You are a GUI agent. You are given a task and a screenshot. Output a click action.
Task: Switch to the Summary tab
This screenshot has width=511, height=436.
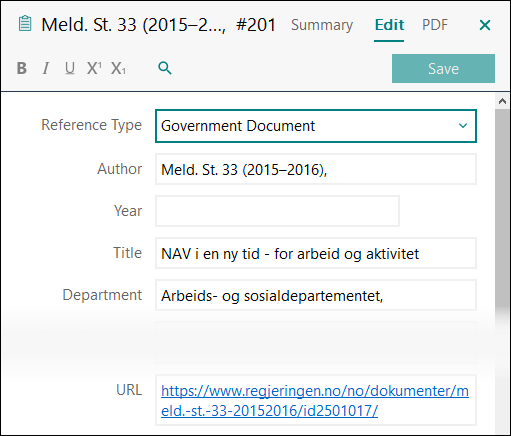pyautogui.click(x=322, y=25)
